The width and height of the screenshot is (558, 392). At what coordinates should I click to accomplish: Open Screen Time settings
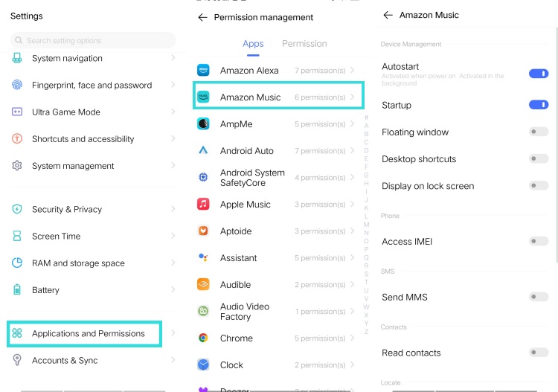tap(93, 236)
